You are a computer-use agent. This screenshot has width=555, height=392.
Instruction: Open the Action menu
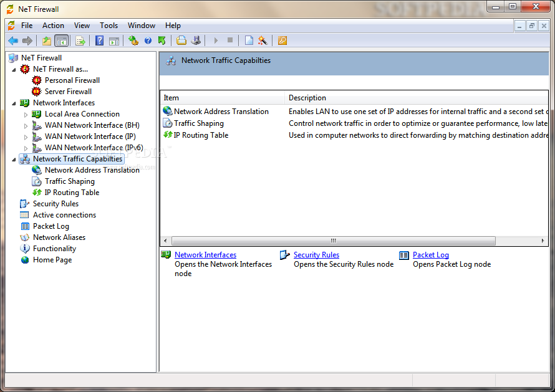[x=53, y=26]
